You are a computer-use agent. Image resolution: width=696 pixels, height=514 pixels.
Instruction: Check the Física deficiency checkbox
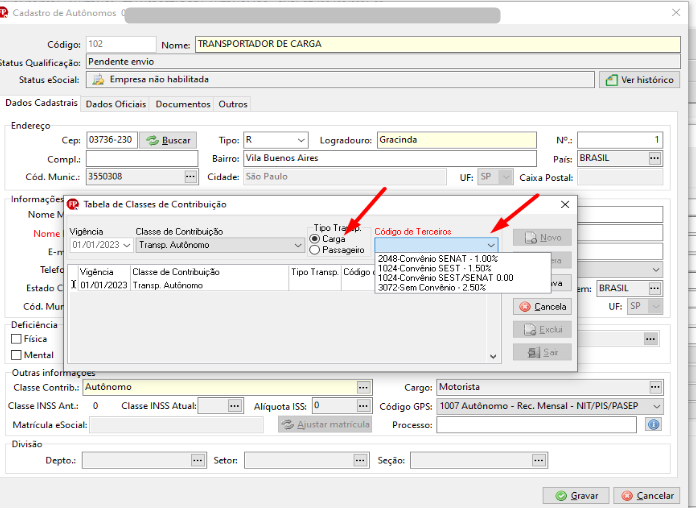(x=16, y=339)
